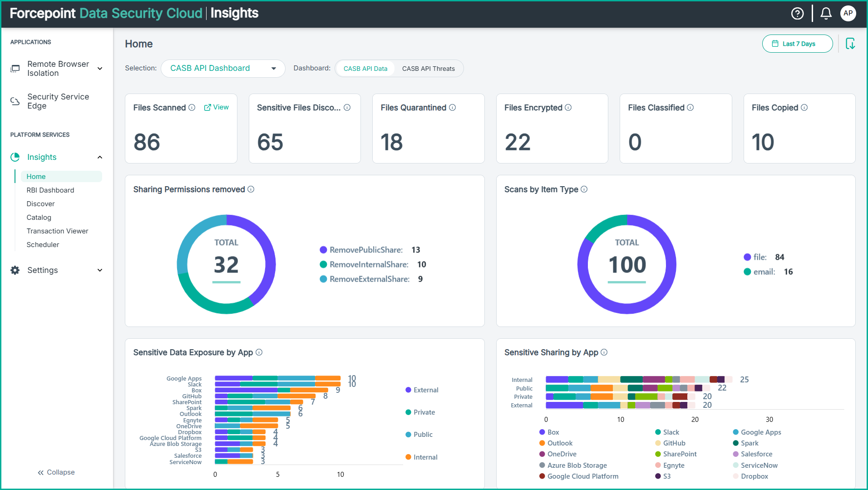Click the Files Scanned info icon
Image resolution: width=868 pixels, height=490 pixels.
pos(192,108)
